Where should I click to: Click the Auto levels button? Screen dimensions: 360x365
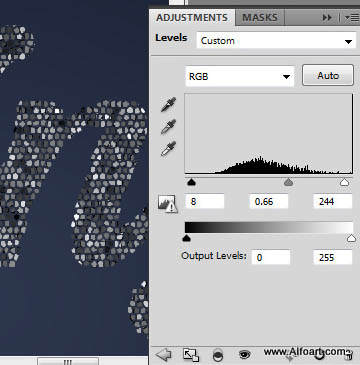(328, 75)
